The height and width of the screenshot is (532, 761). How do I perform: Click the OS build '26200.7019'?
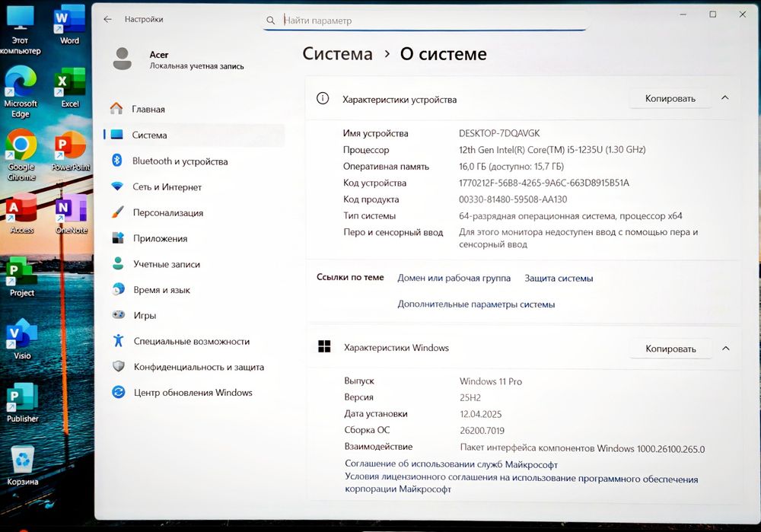point(482,431)
